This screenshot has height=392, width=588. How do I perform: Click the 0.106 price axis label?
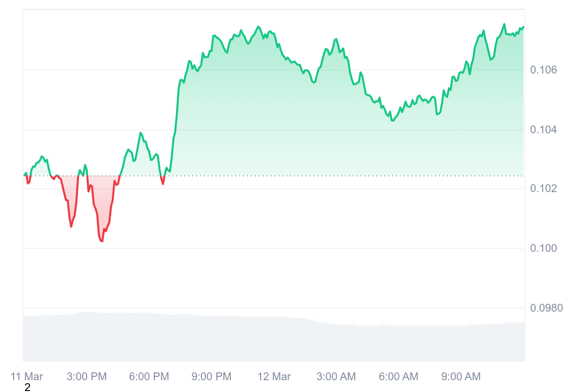544,71
